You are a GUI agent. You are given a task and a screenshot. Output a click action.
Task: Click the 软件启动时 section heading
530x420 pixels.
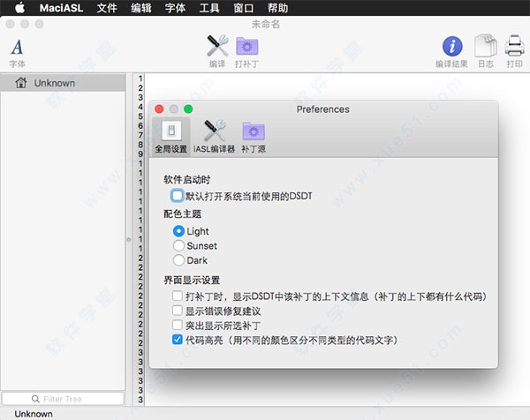[187, 180]
